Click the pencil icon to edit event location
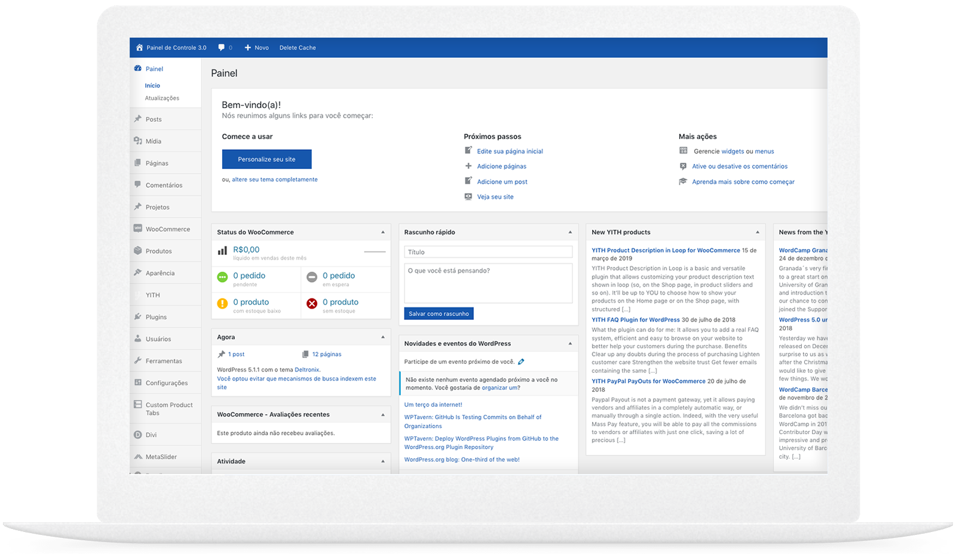Image resolution: width=956 pixels, height=560 pixels. [x=521, y=362]
